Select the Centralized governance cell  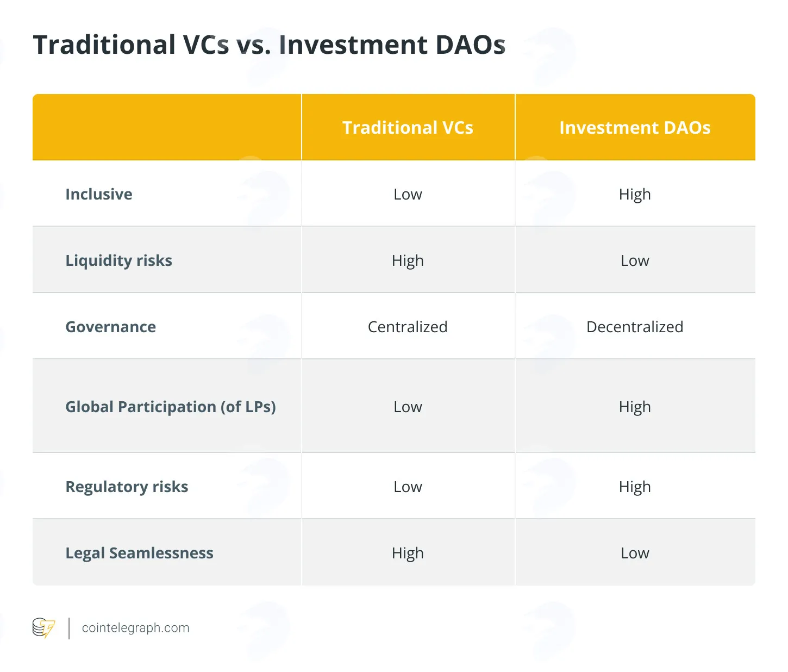(x=408, y=327)
